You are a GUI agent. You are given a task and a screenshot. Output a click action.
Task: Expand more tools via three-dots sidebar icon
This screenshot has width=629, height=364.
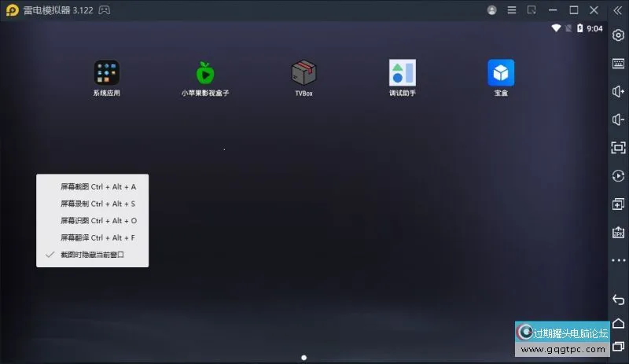[618, 260]
